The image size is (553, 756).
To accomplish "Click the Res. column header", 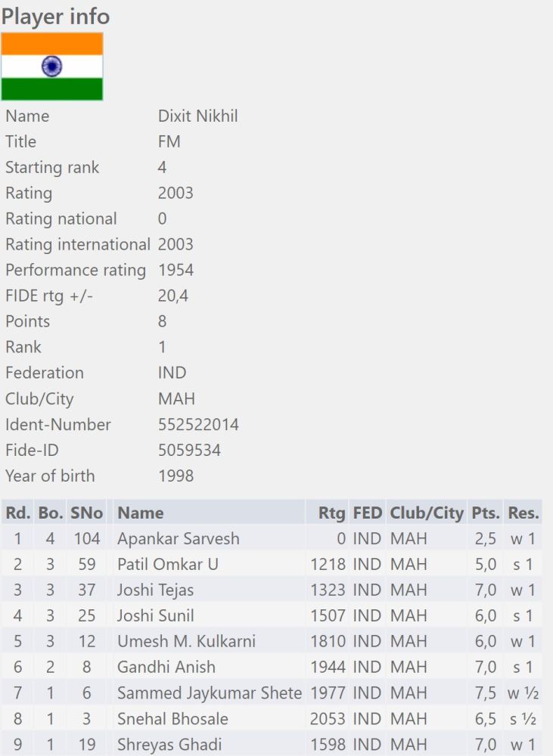I will 523,513.
